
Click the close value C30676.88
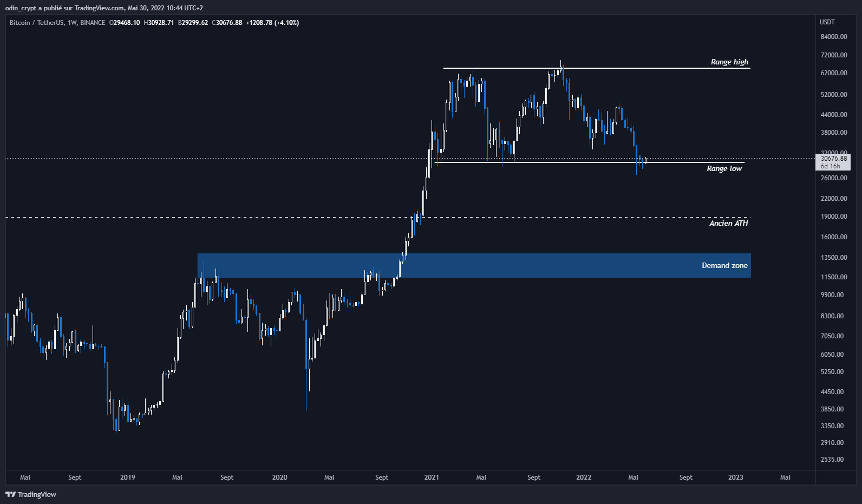click(x=227, y=23)
